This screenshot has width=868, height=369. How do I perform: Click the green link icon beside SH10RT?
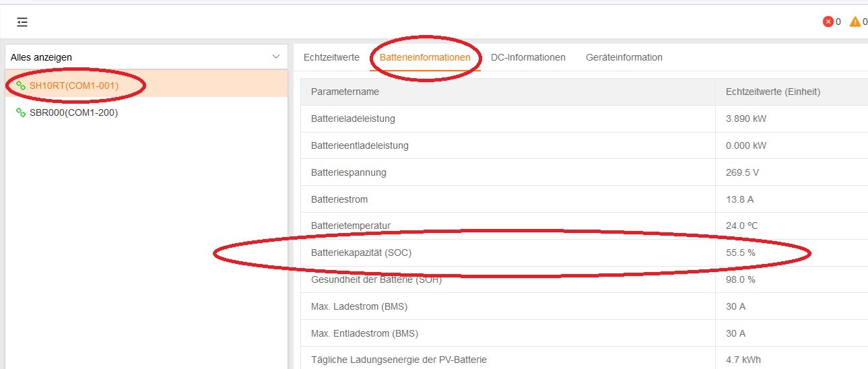[21, 86]
